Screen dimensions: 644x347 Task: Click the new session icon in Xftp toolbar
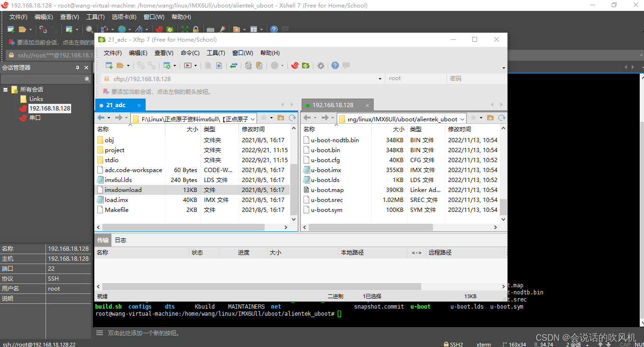(109, 65)
